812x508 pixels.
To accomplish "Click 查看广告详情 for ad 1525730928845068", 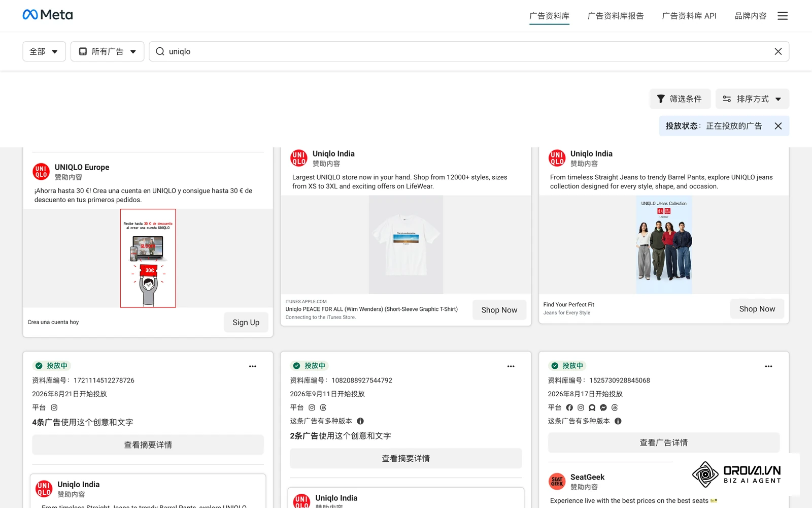I will pyautogui.click(x=664, y=442).
